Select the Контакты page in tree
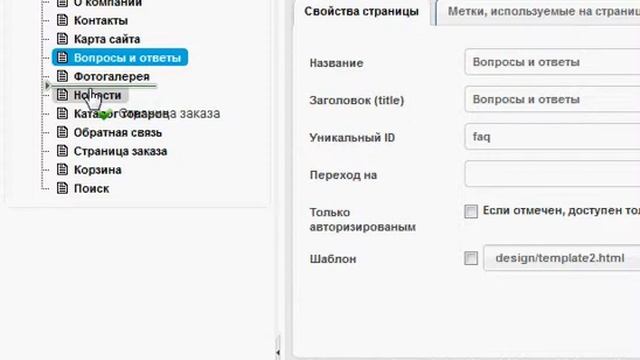This screenshot has height=360, width=640. (100, 20)
